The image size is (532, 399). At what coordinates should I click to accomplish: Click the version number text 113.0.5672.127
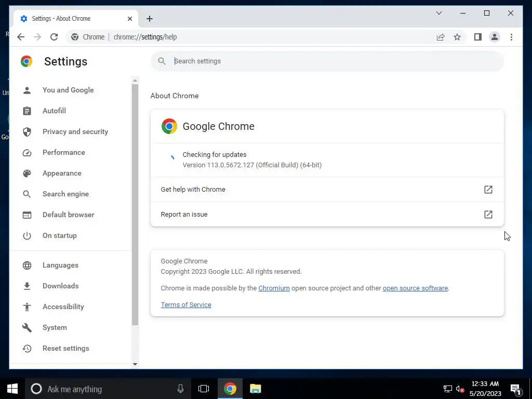point(230,165)
